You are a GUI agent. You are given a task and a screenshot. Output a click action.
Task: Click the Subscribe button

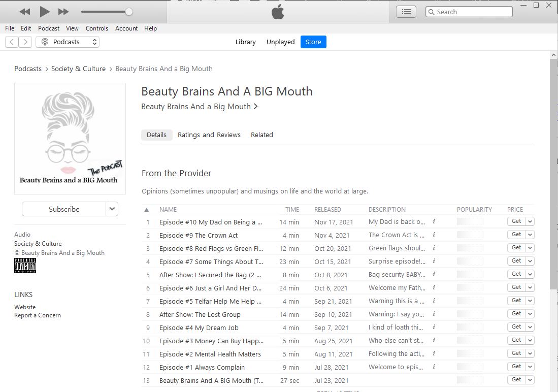64,209
